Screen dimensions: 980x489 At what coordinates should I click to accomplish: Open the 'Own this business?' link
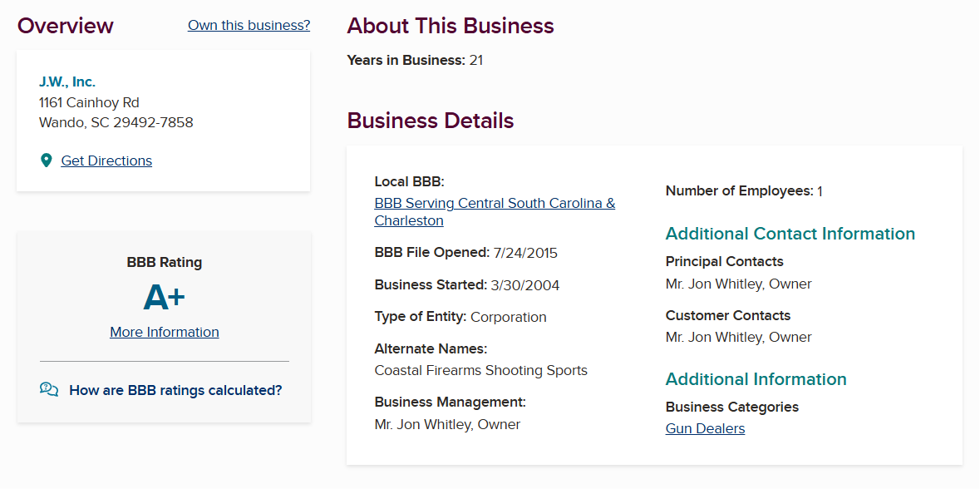(249, 25)
